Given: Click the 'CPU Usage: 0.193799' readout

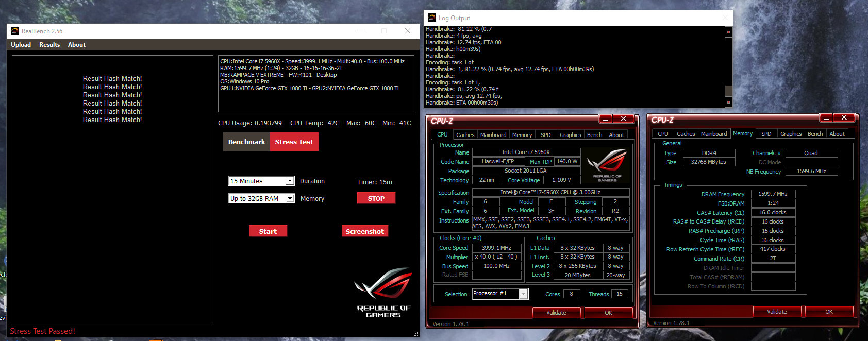Looking at the screenshot, I should pyautogui.click(x=250, y=123).
